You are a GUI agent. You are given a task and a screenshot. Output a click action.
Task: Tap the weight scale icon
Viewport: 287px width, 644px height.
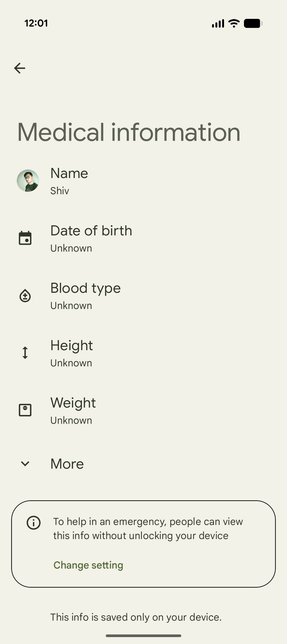(x=25, y=410)
